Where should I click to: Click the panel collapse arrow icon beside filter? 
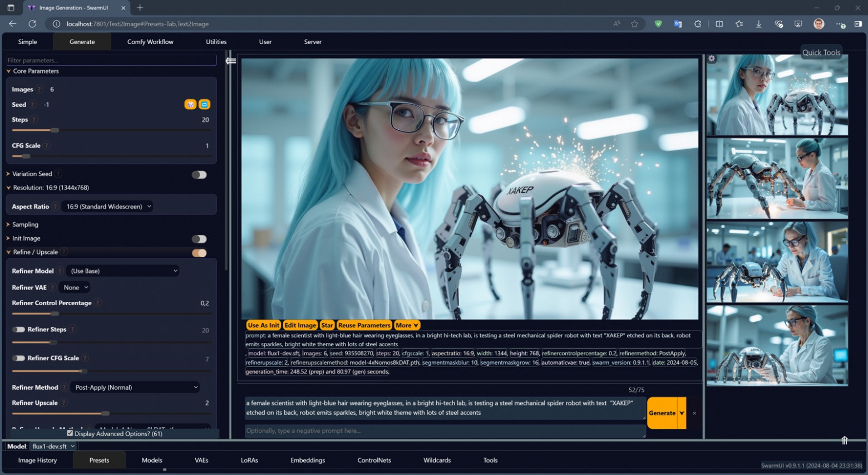[x=231, y=61]
